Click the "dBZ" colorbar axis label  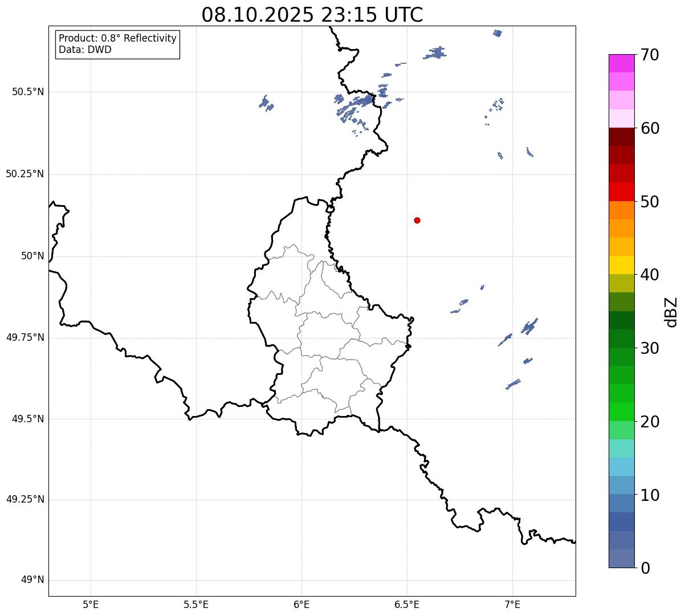[671, 311]
